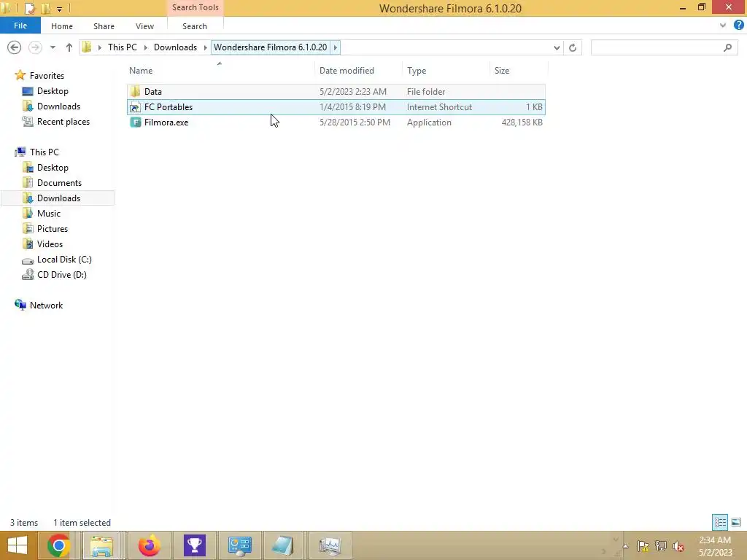Select Favorites in navigation pane
Image resolution: width=747 pixels, height=560 pixels.
[47, 76]
